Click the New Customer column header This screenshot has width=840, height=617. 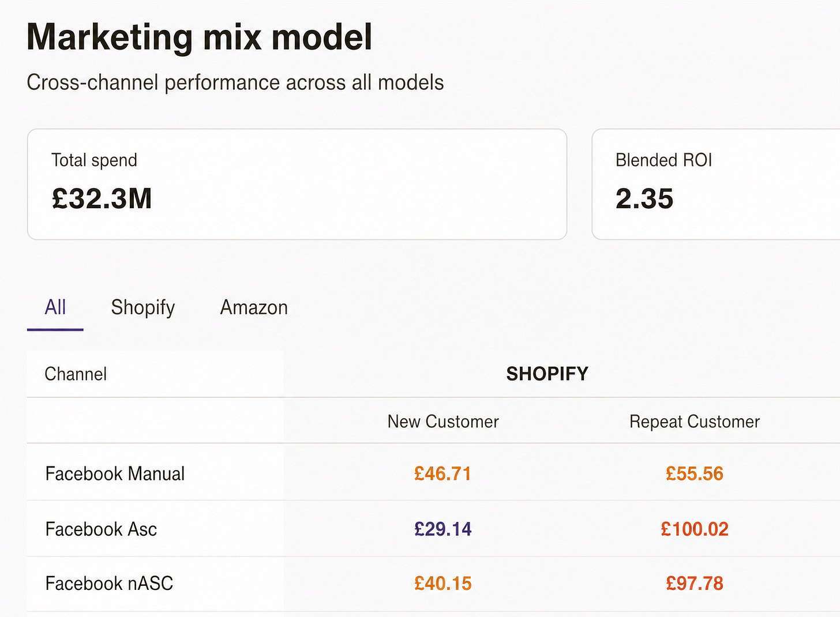(x=443, y=422)
